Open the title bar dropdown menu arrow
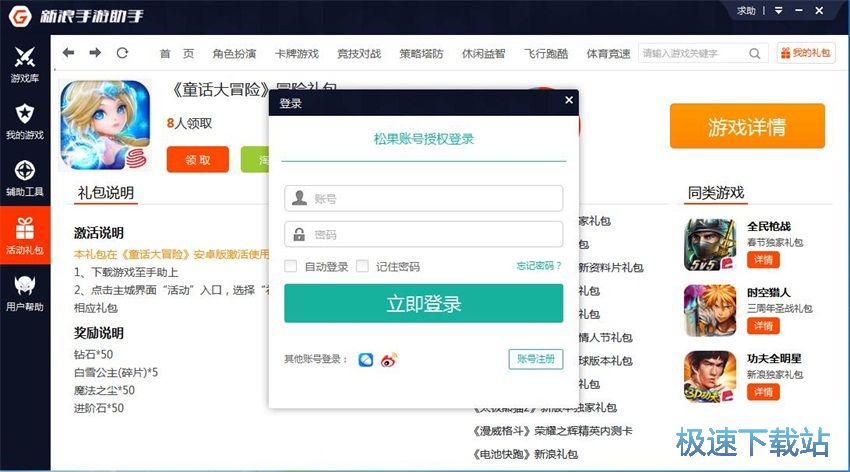850x472 pixels. (x=778, y=10)
